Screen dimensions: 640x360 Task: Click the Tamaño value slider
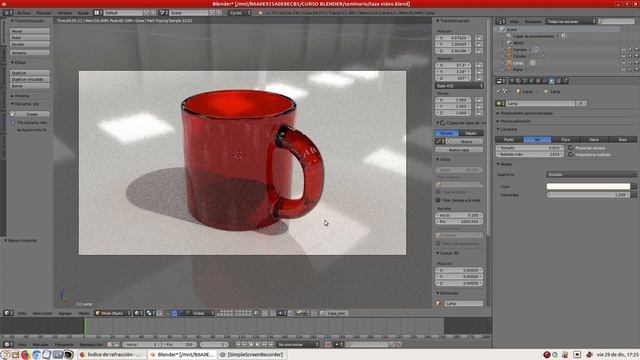click(530, 148)
